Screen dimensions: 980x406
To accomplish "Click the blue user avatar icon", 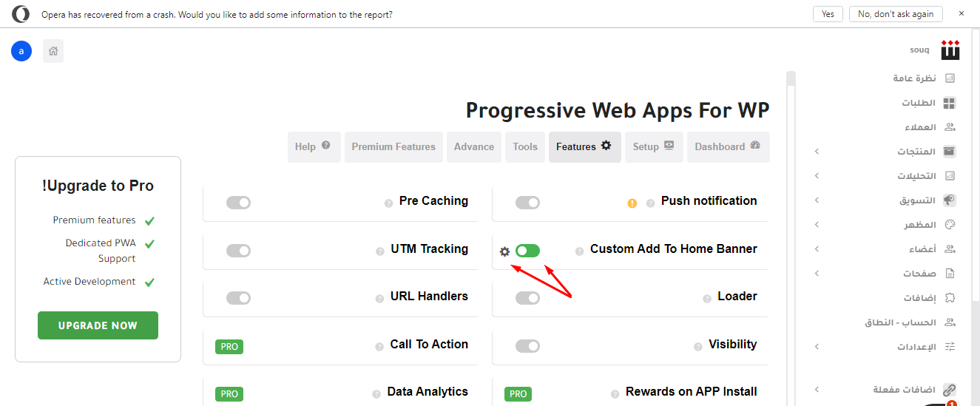I will coord(21,51).
